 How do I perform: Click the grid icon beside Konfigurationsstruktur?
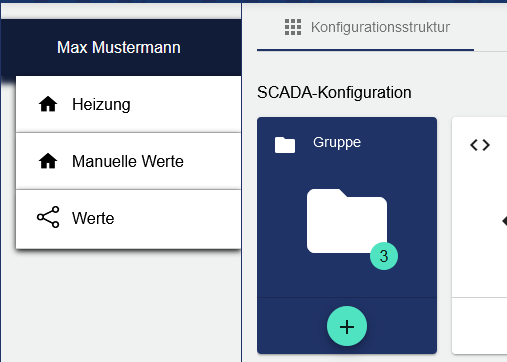pyautogui.click(x=293, y=27)
